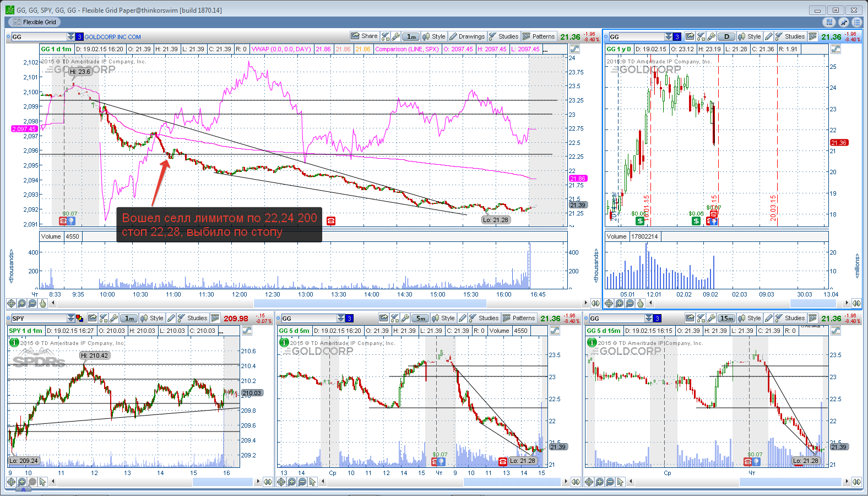This screenshot has height=496, width=868.
Task: Expand symbol dropdown on daily GG chart
Action: [x=669, y=36]
